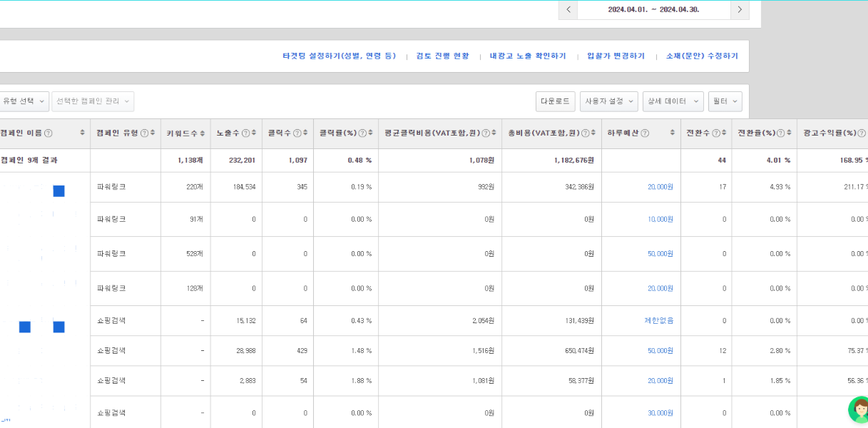
Task: Sort table using 클릭수 sort arrows
Action: pos(305,133)
